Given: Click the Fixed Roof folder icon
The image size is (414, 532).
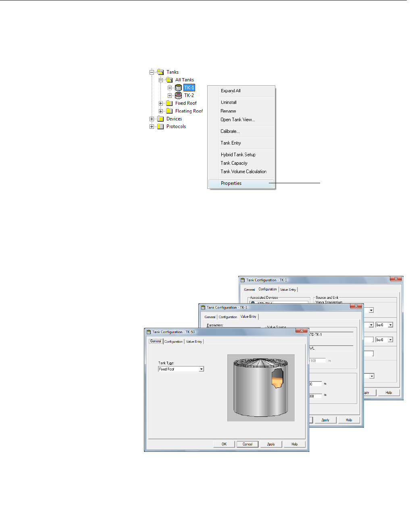Looking at the screenshot, I should (169, 103).
